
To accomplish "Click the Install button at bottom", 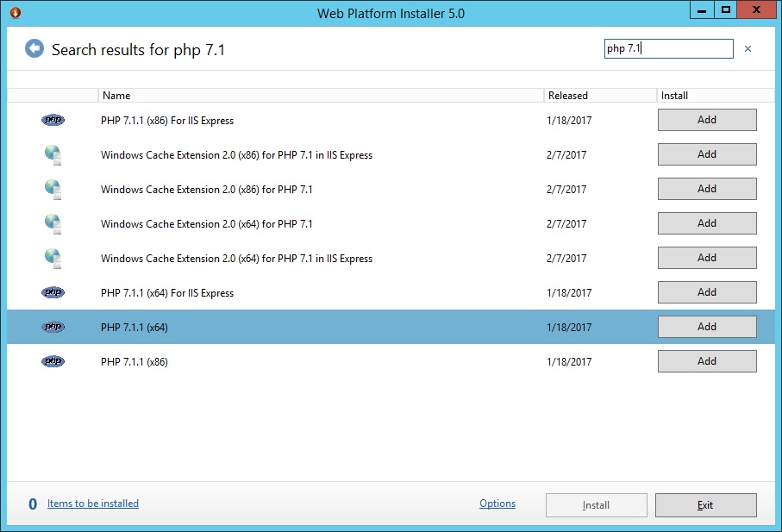I will click(596, 505).
